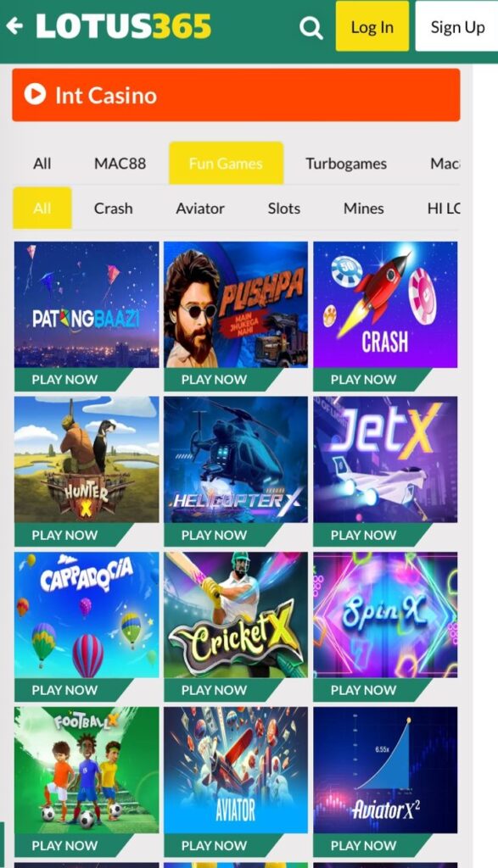This screenshot has width=498, height=868.
Task: Open the Lotus365 logo home link
Action: 124,26
